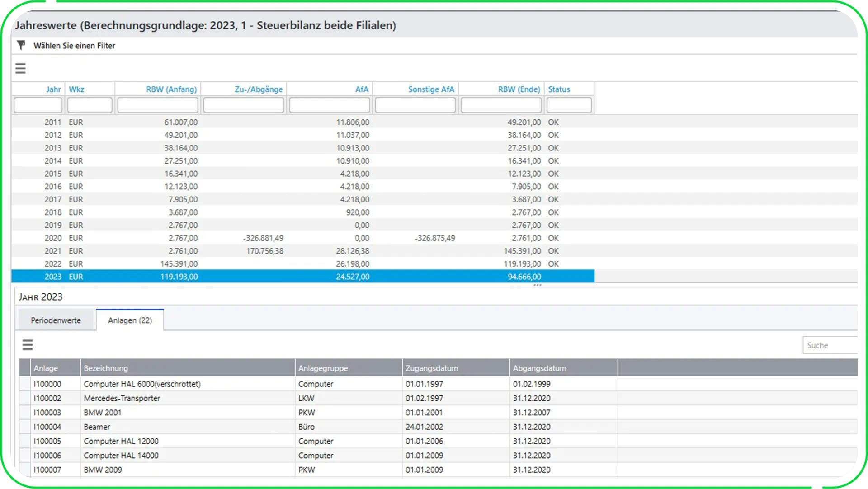Select row selector for Mercedes-Transporter
Image resolution: width=868 pixels, height=489 pixels.
tap(25, 399)
